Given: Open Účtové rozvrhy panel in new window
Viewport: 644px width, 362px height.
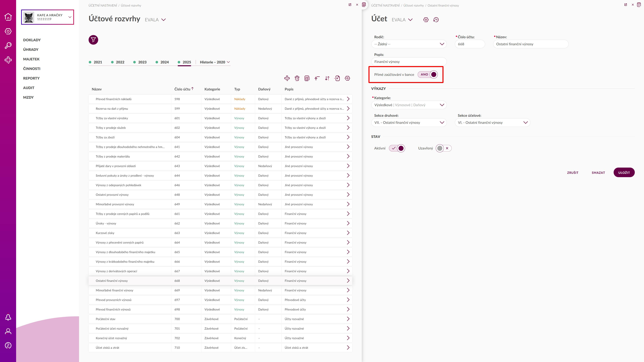Looking at the screenshot, I should 350,5.
